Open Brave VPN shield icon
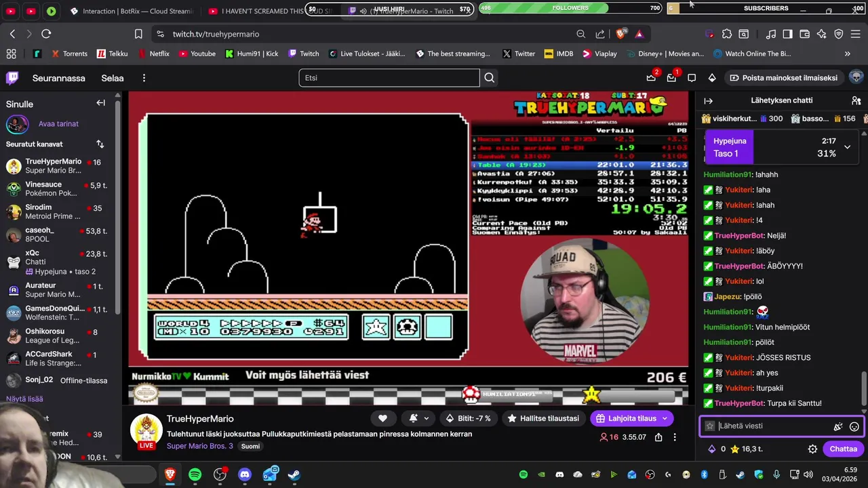 click(839, 34)
